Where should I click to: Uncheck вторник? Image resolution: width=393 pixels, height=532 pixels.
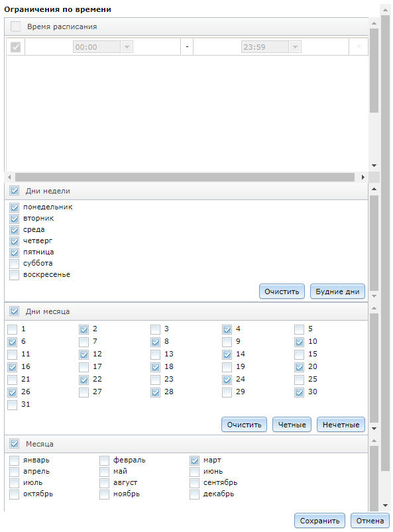pos(15,219)
